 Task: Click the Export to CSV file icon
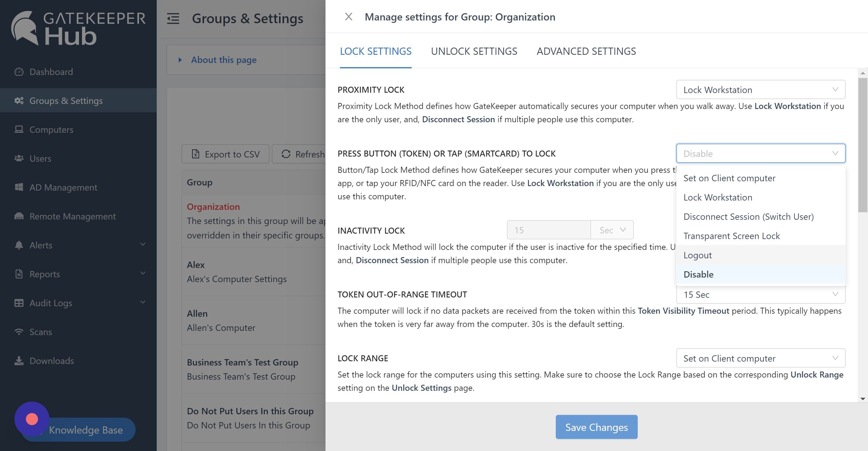(195, 154)
